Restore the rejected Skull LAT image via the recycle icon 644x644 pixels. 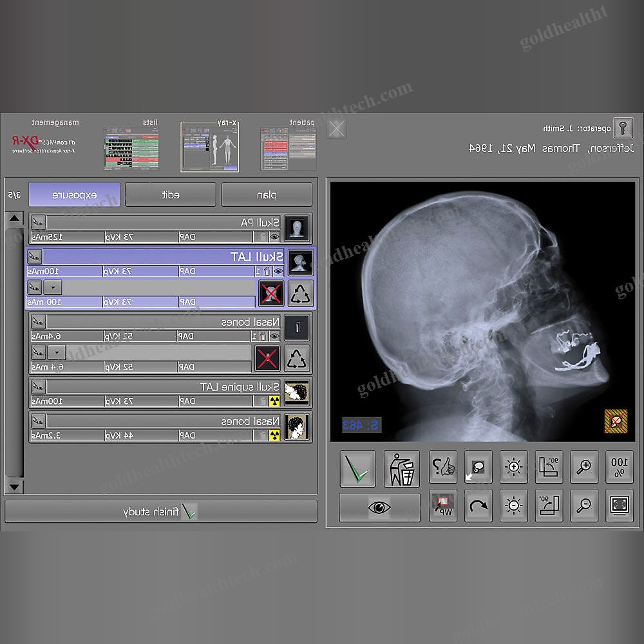(301, 294)
